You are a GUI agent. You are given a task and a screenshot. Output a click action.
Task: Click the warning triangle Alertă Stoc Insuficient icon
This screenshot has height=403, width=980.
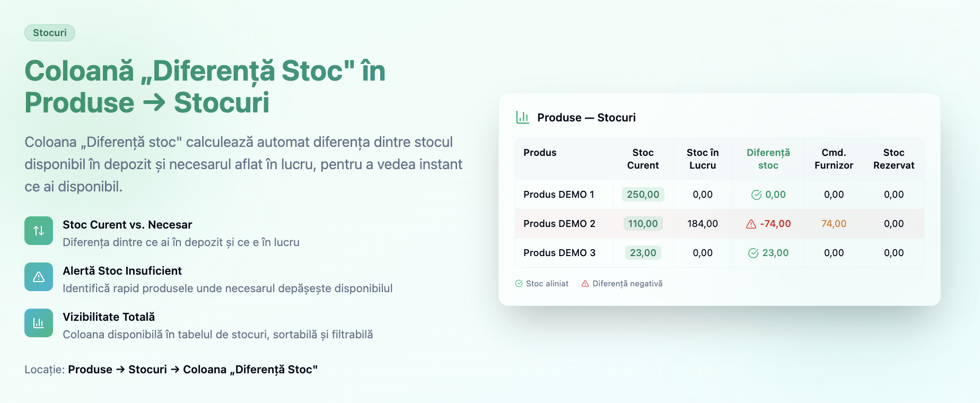tap(39, 277)
